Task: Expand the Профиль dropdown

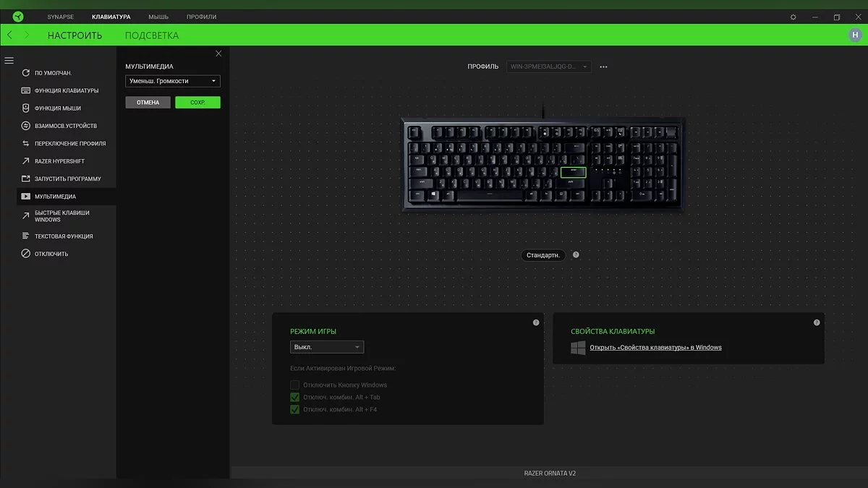Action: 549,67
